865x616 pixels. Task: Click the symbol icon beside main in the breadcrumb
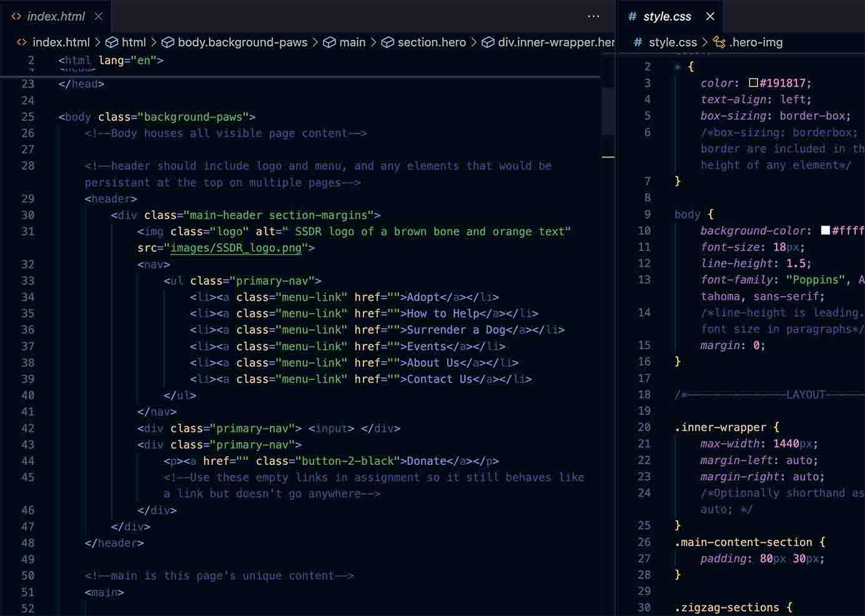point(330,42)
